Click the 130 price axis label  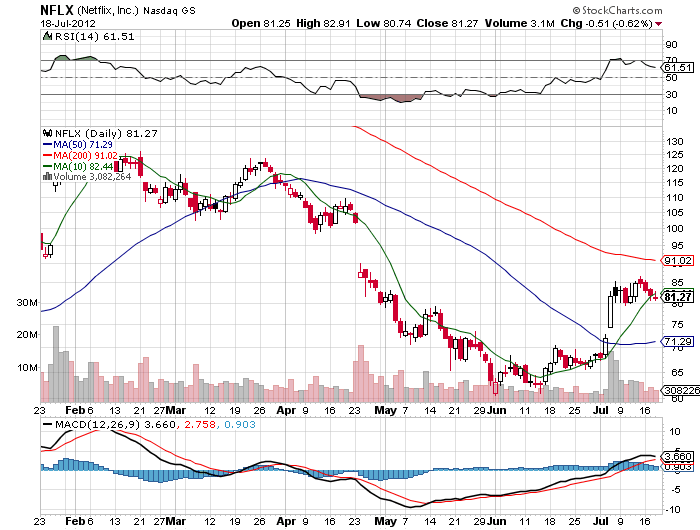pyautogui.click(x=675, y=142)
